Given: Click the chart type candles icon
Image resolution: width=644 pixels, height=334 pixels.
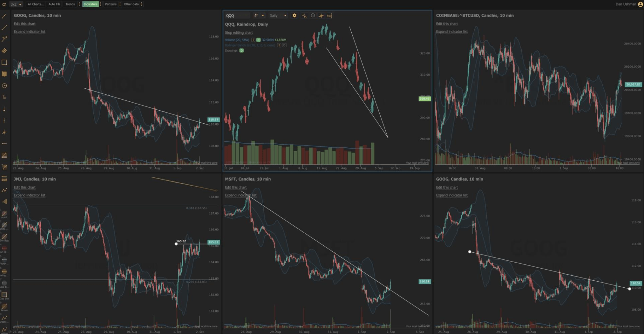Looking at the screenshot, I should click(x=256, y=16).
